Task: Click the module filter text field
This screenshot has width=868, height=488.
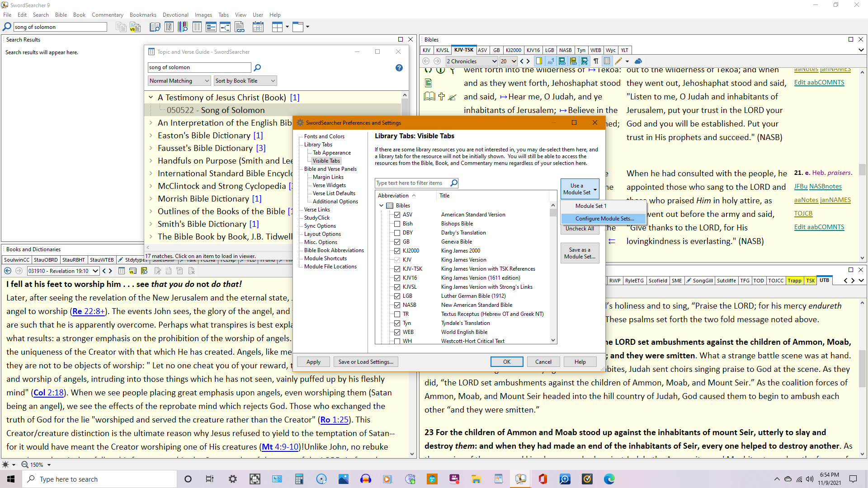Action: 413,183
